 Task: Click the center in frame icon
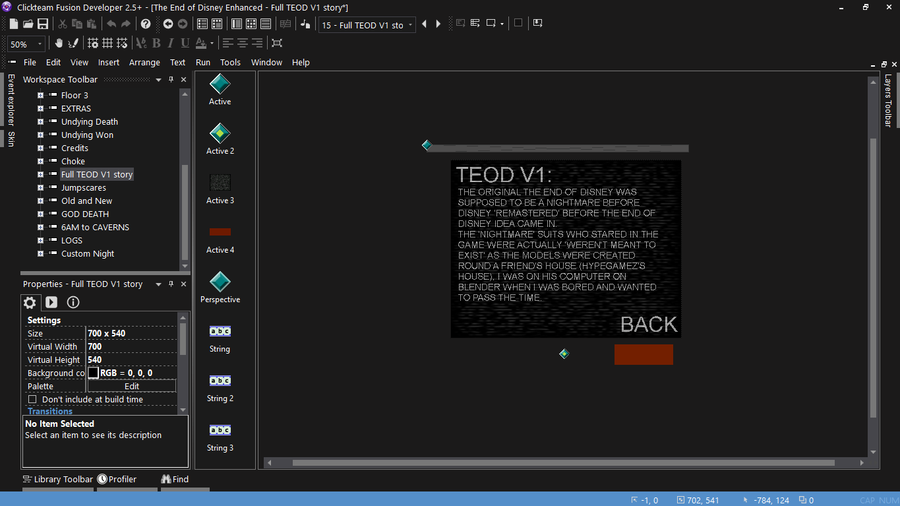[277, 43]
